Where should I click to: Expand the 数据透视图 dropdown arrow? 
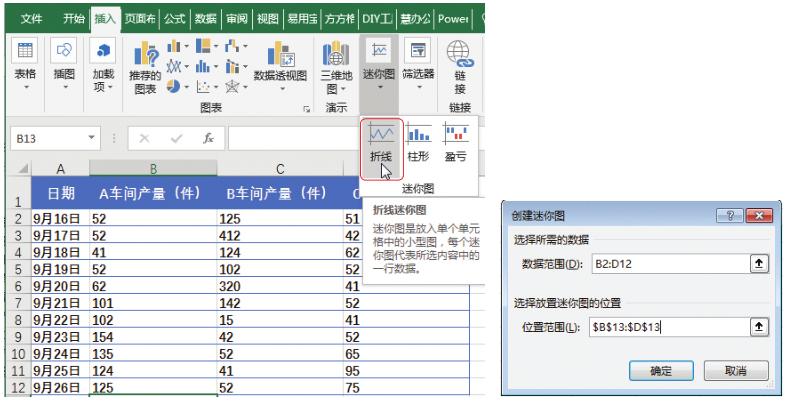[x=282, y=89]
